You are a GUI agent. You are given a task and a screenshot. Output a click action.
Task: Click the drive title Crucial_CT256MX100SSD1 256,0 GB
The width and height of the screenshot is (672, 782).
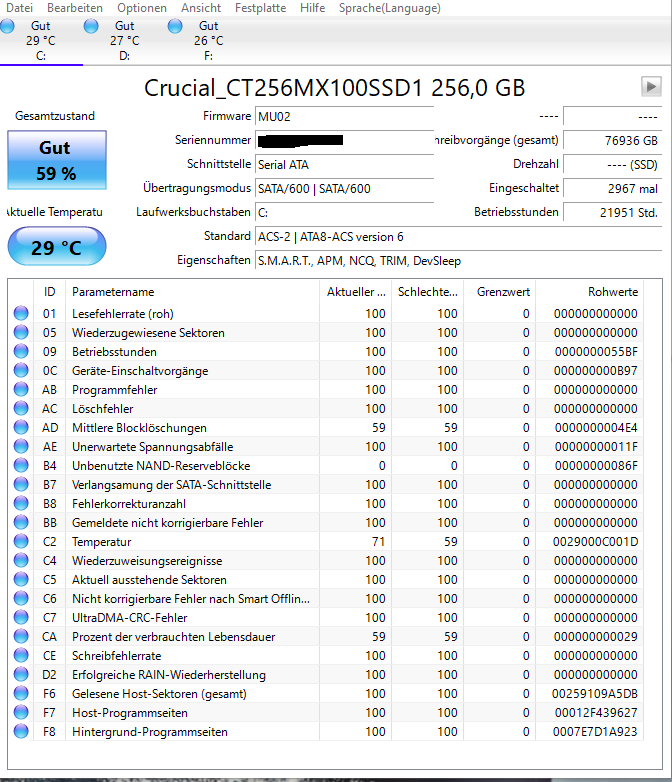click(335, 88)
